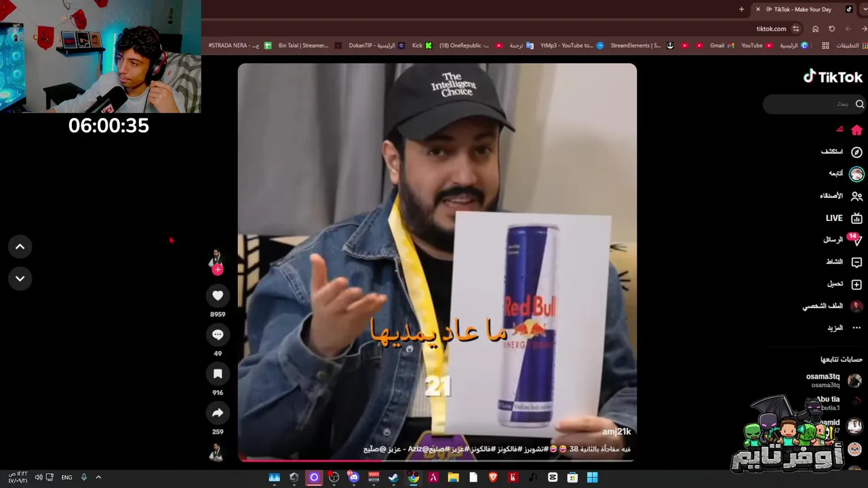Open LIVE section in sidebar
This screenshot has width=868, height=488.
(844, 218)
